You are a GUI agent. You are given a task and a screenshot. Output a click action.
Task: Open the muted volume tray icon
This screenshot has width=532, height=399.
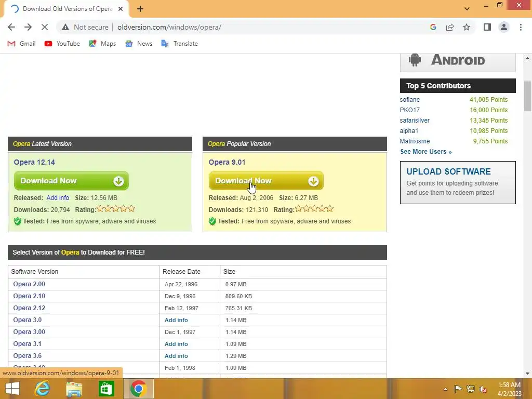(x=483, y=389)
